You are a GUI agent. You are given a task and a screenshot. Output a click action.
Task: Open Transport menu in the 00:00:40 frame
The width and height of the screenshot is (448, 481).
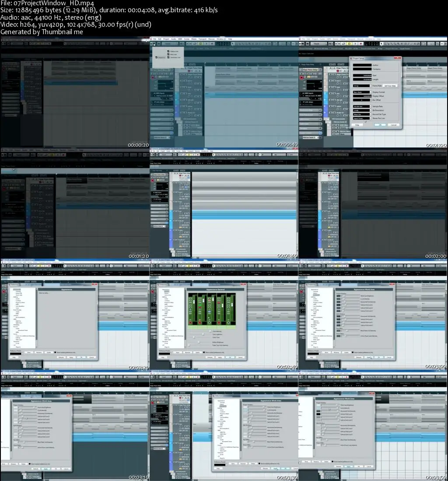pos(203,39)
